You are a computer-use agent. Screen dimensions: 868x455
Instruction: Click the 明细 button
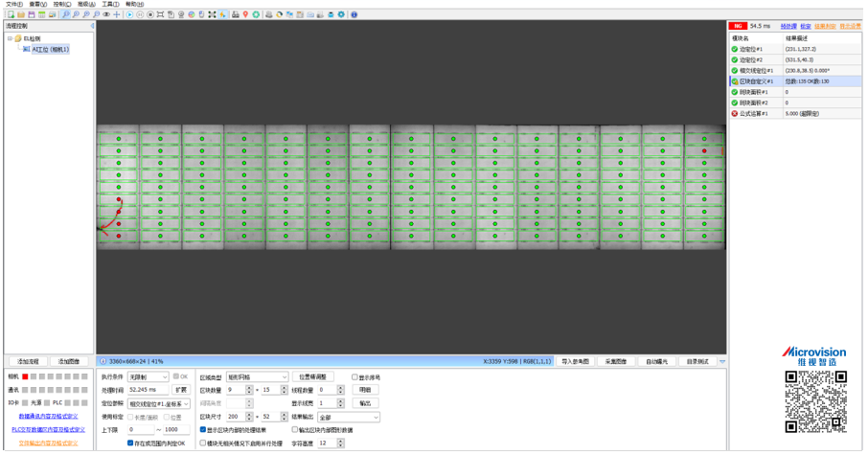[x=365, y=390]
